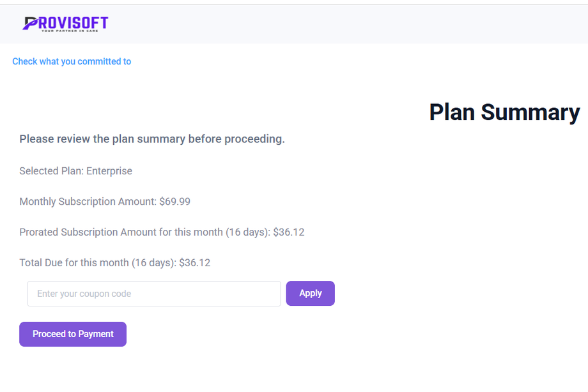Click the $36.12 value in the Total Due line
The image size is (588, 392).
[x=195, y=262]
